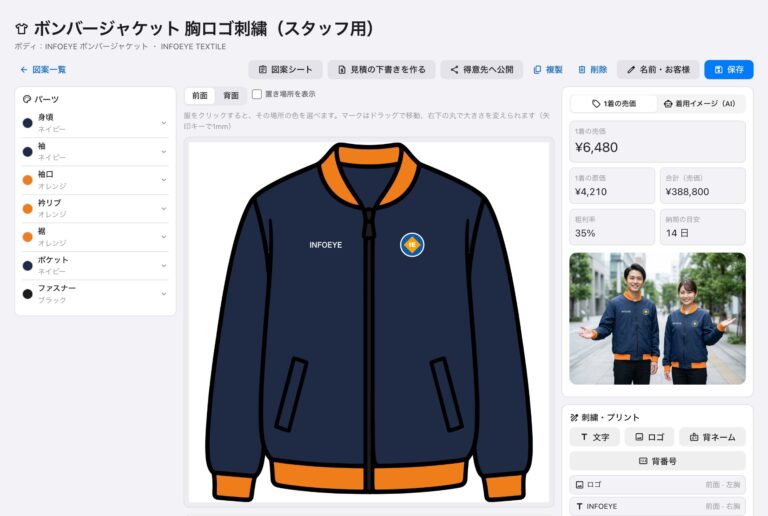Click the 削除 delete link

coord(593,70)
